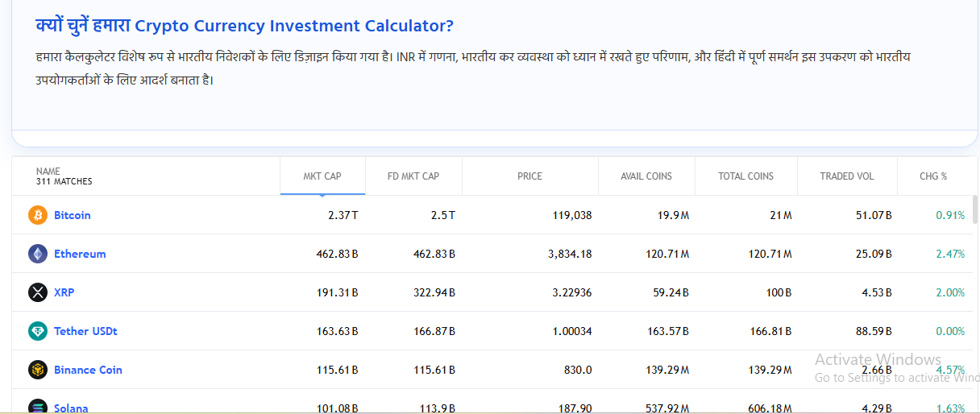Click the Solana logo icon
This screenshot has width=980, height=414.
click(x=38, y=407)
